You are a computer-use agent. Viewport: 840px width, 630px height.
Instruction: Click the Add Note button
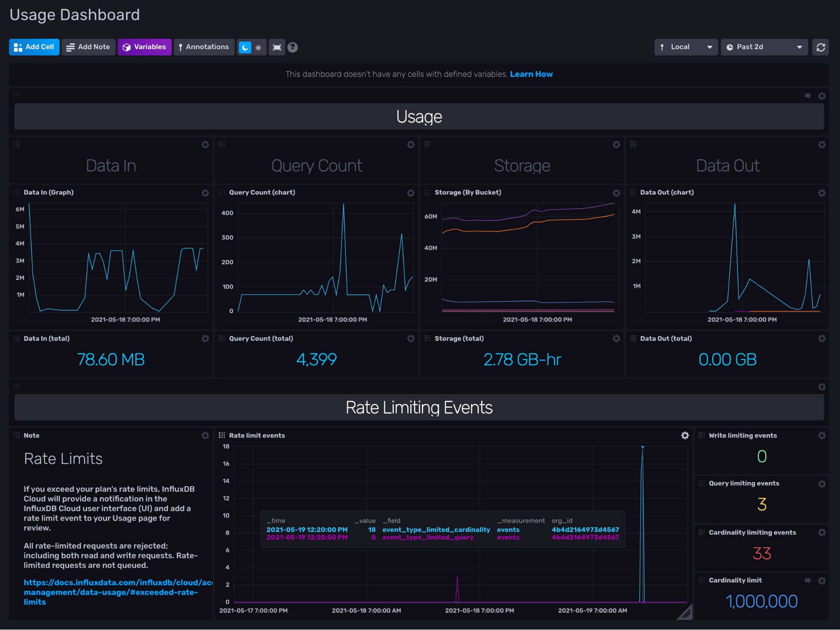coord(88,47)
